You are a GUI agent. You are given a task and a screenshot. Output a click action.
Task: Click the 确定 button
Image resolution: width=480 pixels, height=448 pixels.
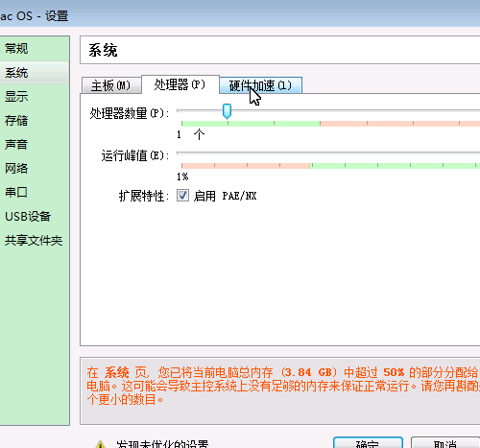point(368,443)
